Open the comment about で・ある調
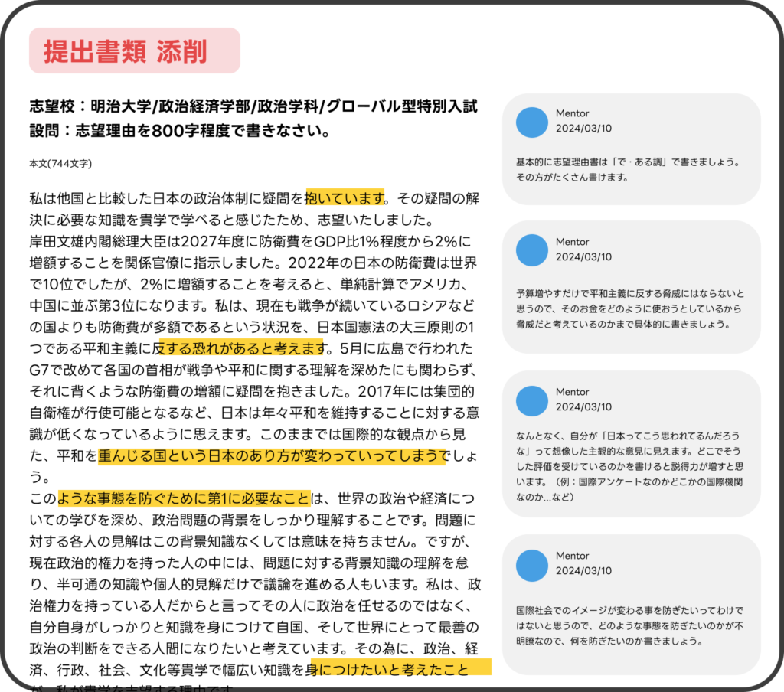Viewport: 784px width, 692px height. point(632,149)
